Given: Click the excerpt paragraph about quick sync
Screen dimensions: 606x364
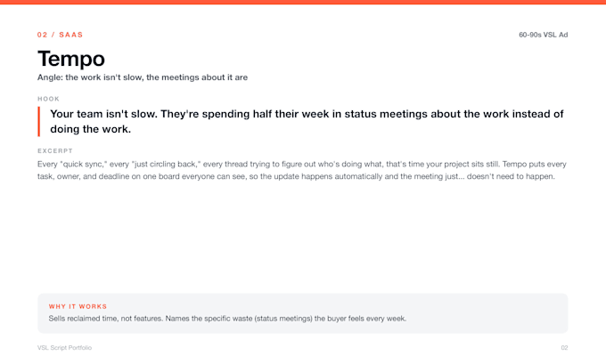Looking at the screenshot, I should coord(302,170).
